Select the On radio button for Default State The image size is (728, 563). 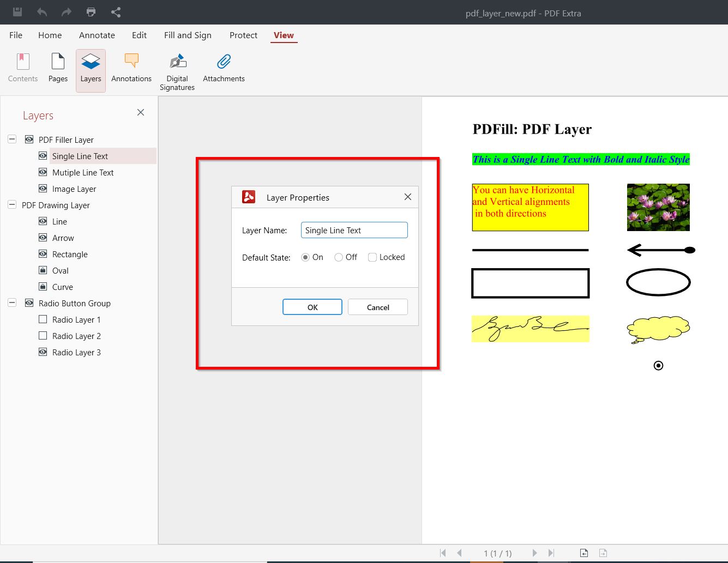point(305,257)
